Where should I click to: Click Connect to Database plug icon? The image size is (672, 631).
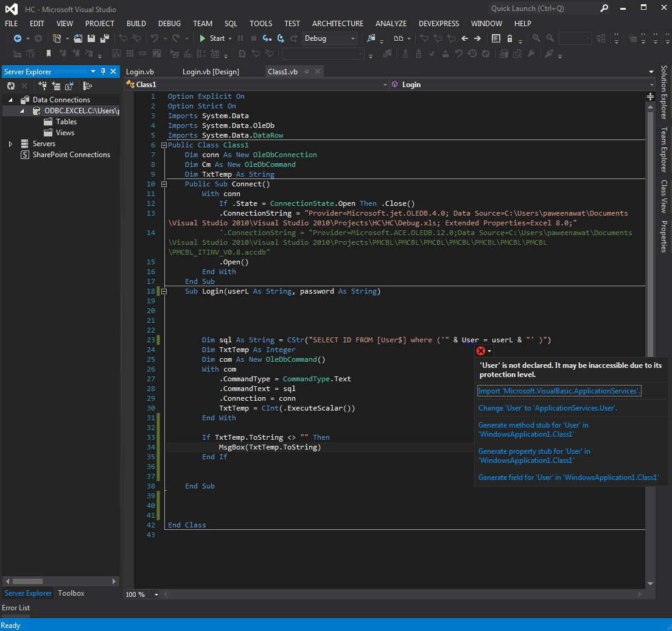pyautogui.click(x=43, y=86)
